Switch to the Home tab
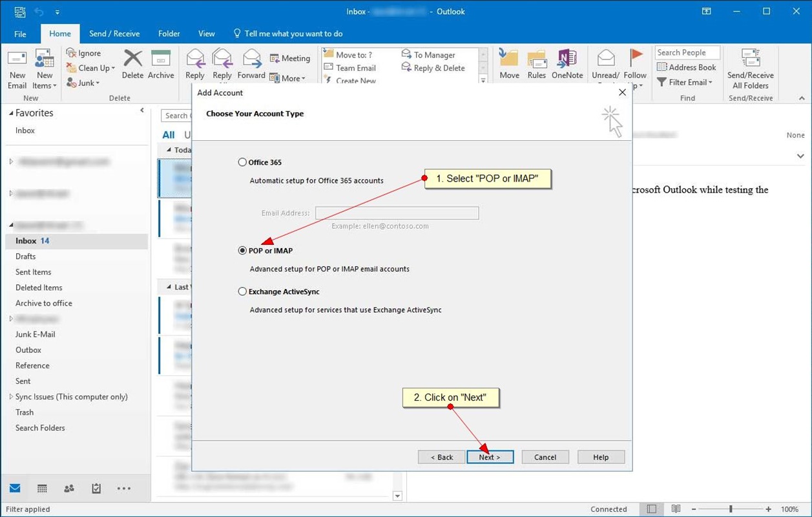This screenshot has width=812, height=517. [60, 34]
